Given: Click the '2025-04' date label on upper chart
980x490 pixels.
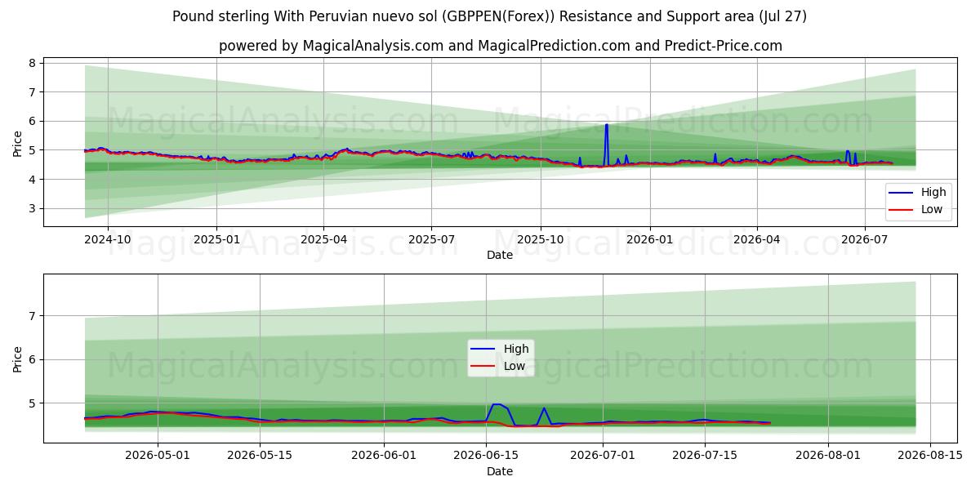Looking at the screenshot, I should pos(323,240).
